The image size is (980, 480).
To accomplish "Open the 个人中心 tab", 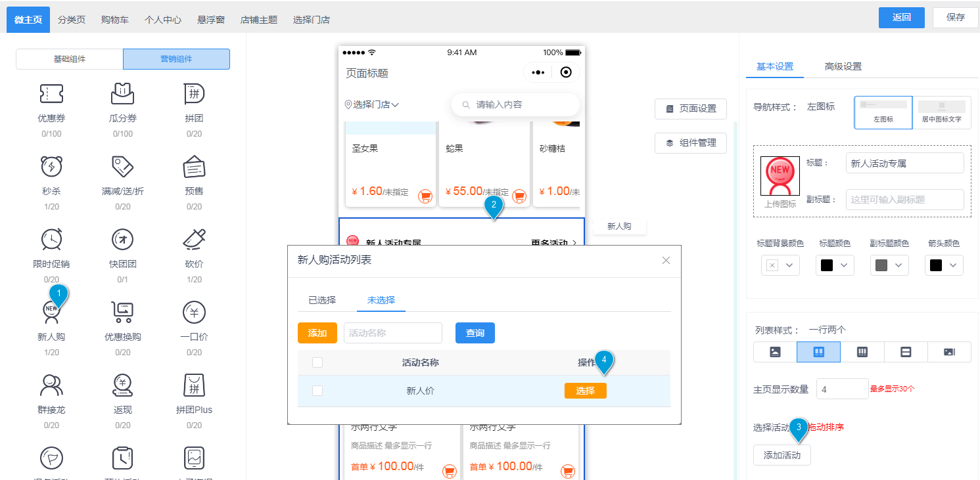I will point(163,20).
